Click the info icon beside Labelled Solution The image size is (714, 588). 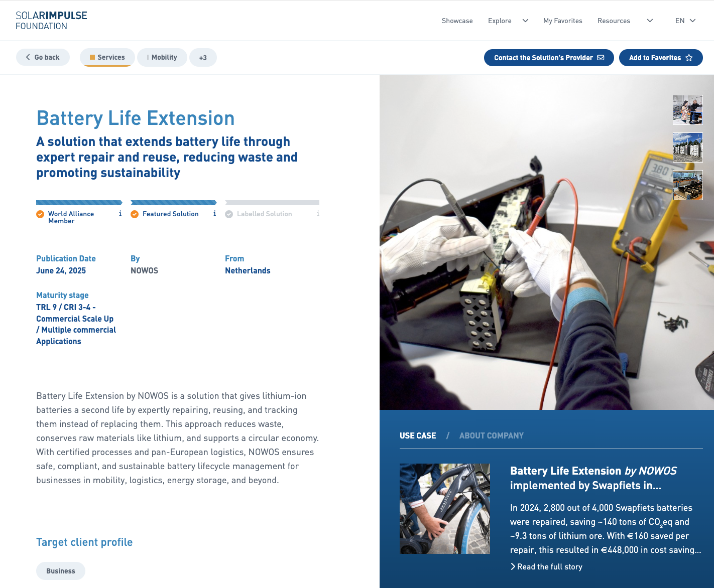[x=318, y=213]
